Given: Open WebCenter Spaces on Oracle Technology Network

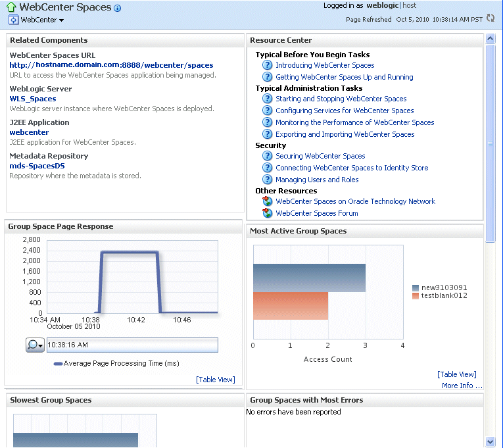Looking at the screenshot, I should point(356,201).
